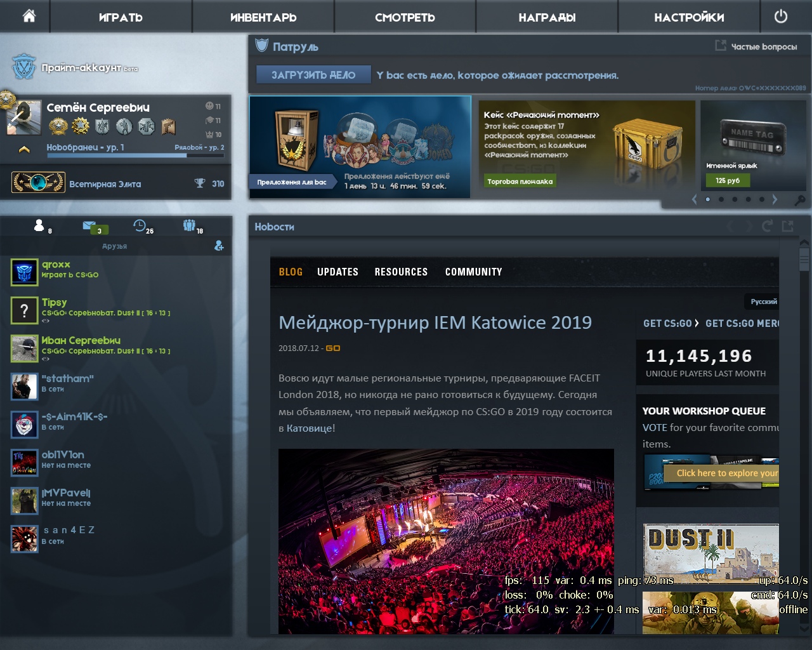The image size is (812, 650).
Task: Advance store carousel with right arrow
Action: pos(775,199)
